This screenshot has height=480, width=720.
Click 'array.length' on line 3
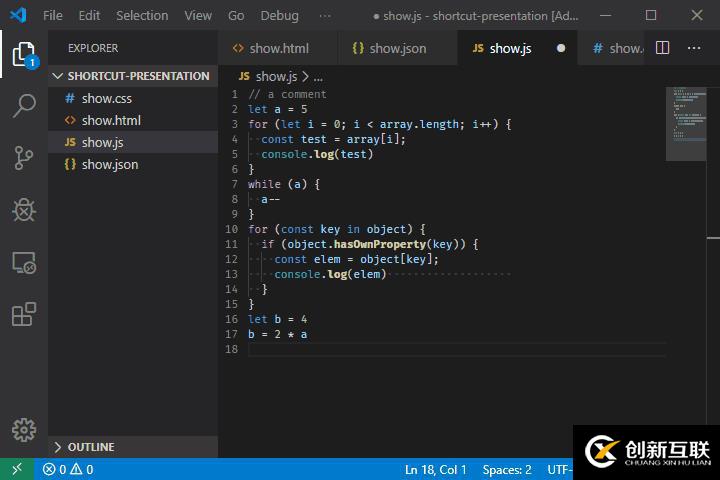[419, 124]
